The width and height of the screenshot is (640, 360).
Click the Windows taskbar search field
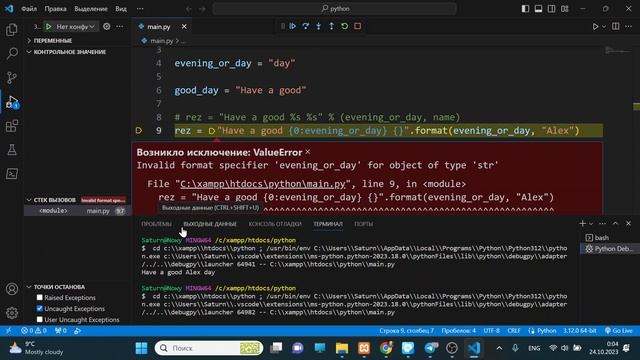[209, 348]
